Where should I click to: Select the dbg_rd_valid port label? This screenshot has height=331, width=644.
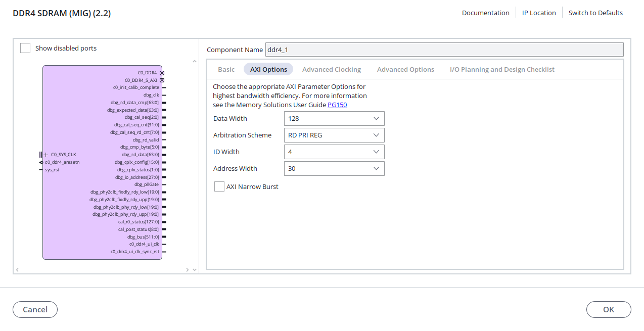146,140
